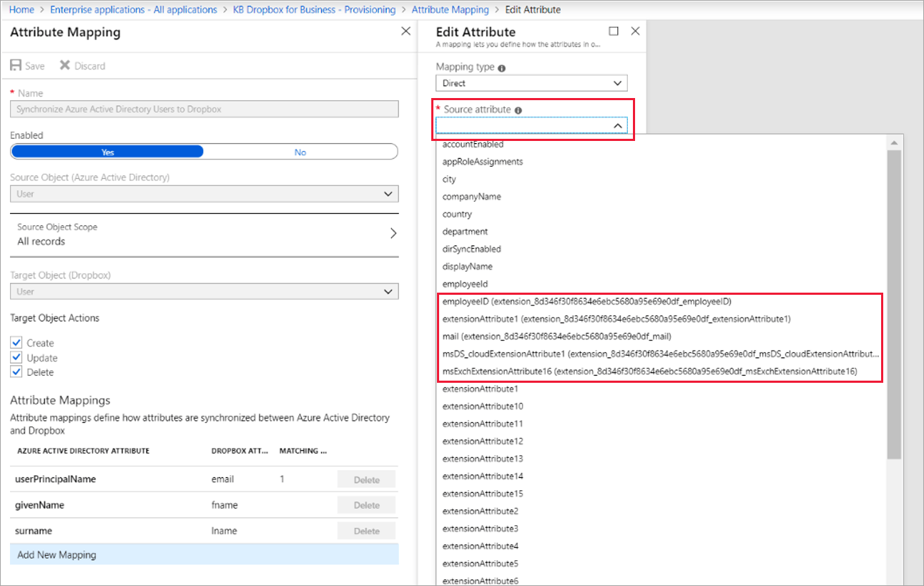Navigate to Enterprise applications - All applications breadcrumb

[133, 9]
